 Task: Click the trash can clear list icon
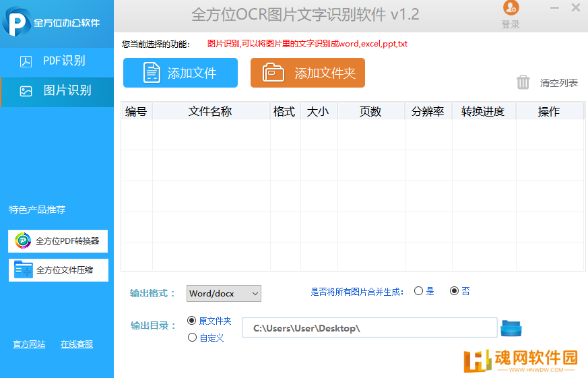point(523,82)
